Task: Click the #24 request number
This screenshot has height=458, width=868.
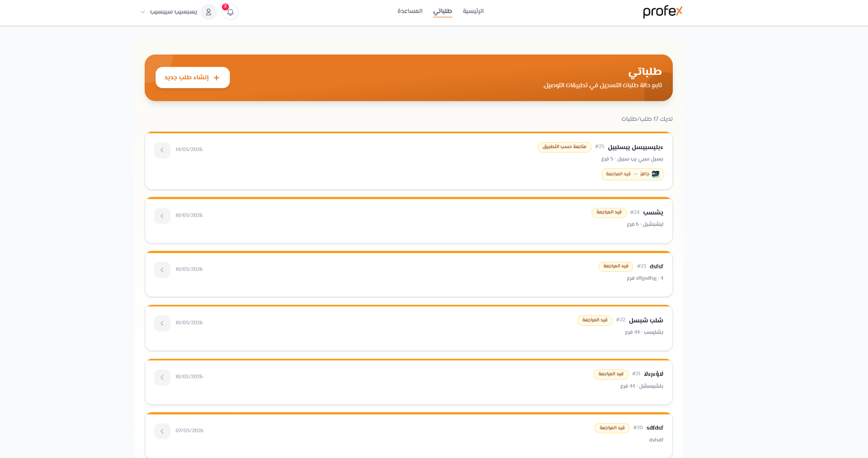Action: 635,212
